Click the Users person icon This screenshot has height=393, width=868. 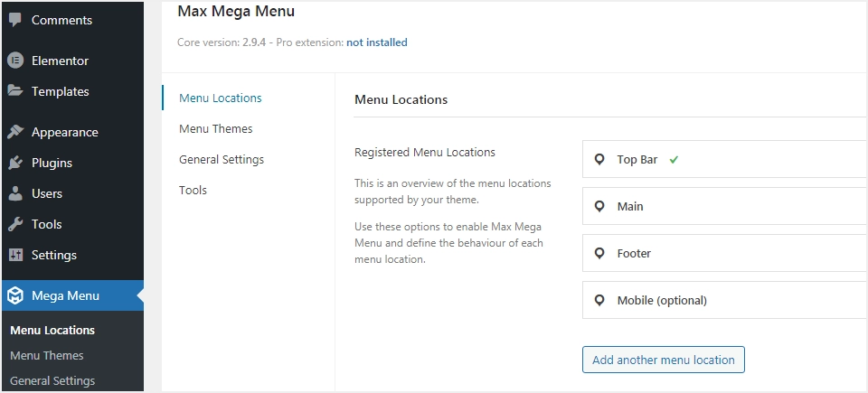[15, 193]
